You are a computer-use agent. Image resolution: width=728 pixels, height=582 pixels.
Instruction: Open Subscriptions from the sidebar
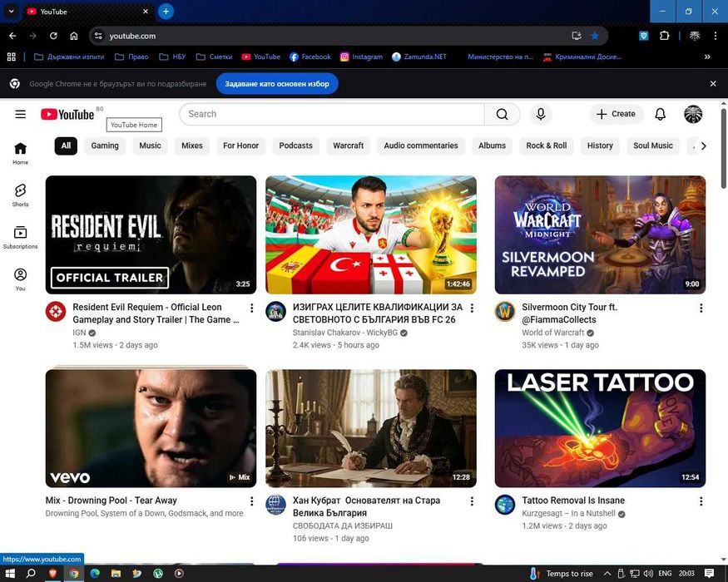pyautogui.click(x=20, y=237)
